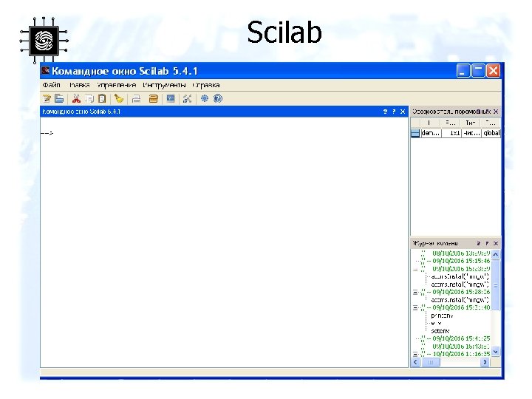Click down arrow of history vertical scrollbar

tap(496, 352)
